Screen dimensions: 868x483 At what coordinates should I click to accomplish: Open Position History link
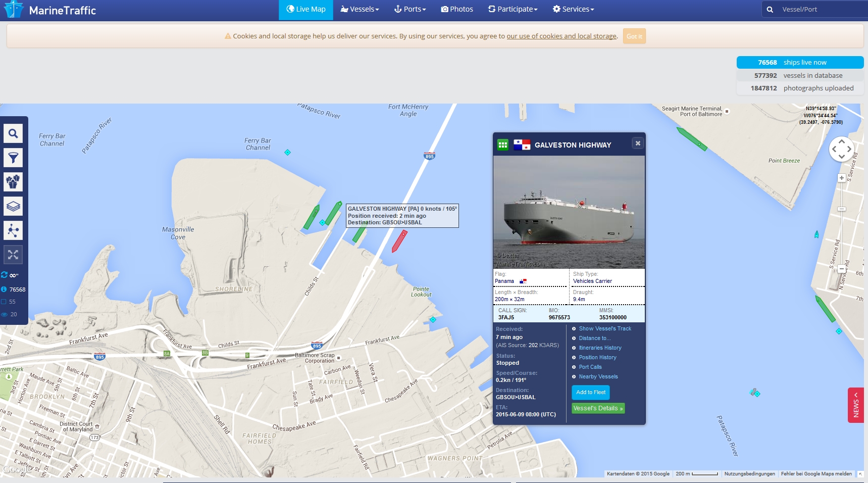[x=597, y=358]
